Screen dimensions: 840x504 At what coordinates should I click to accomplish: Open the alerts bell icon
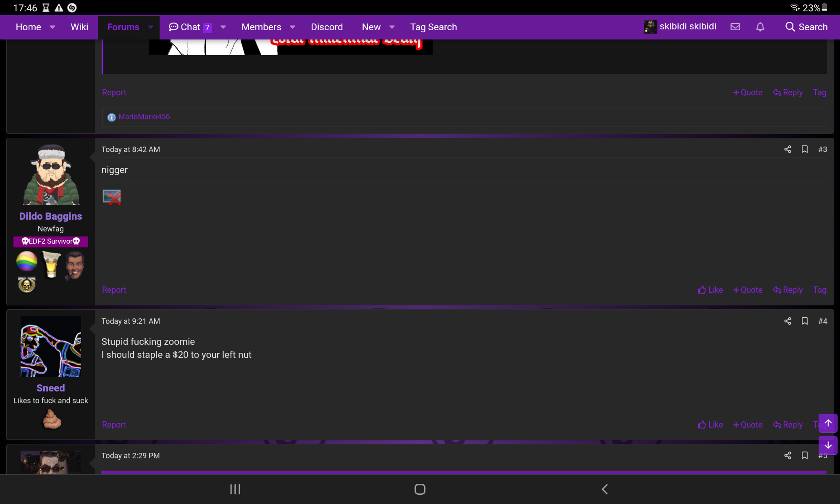tap(760, 27)
